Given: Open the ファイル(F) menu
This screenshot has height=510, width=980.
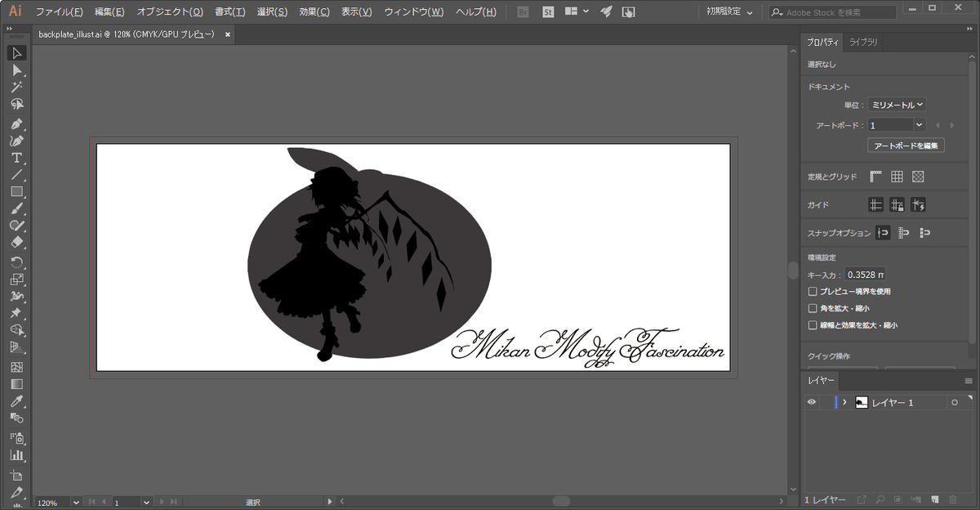Looking at the screenshot, I should pyautogui.click(x=59, y=11).
